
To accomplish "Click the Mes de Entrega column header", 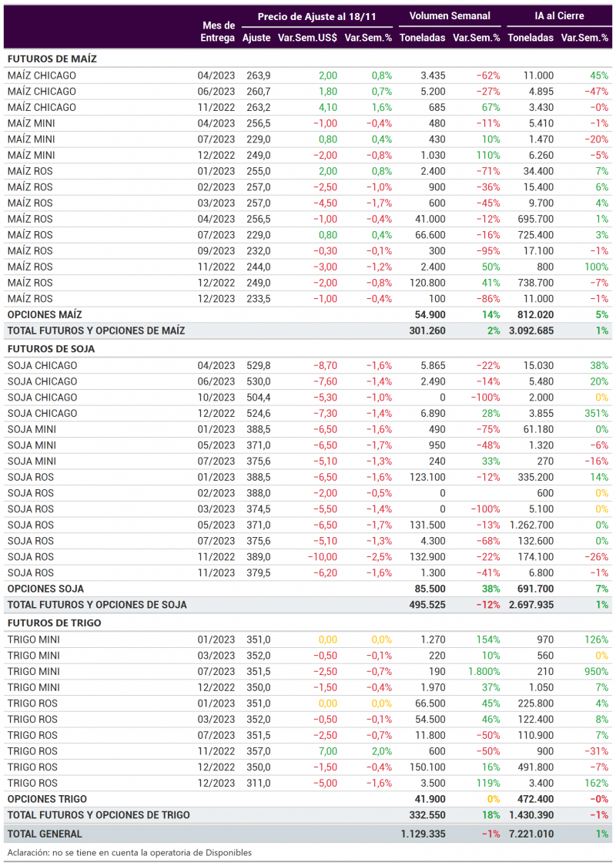I will point(217,32).
